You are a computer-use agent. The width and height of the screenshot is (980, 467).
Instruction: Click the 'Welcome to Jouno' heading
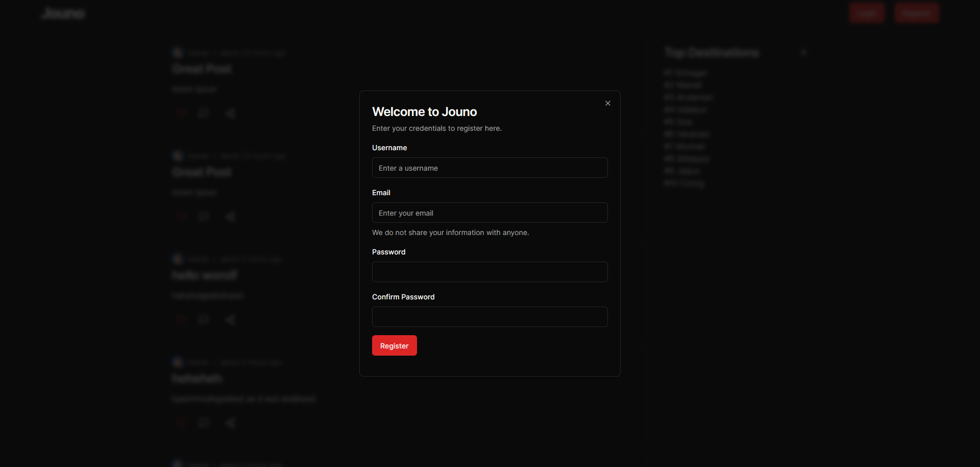coord(424,111)
